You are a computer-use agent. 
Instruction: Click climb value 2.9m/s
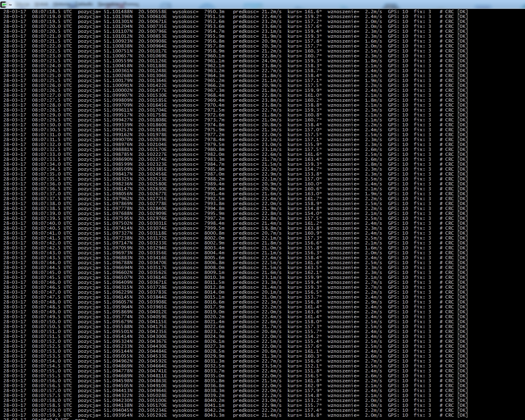[x=373, y=302]
